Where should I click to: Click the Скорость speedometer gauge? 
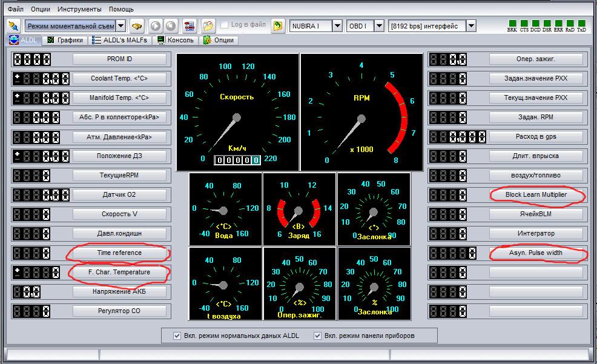tap(237, 112)
